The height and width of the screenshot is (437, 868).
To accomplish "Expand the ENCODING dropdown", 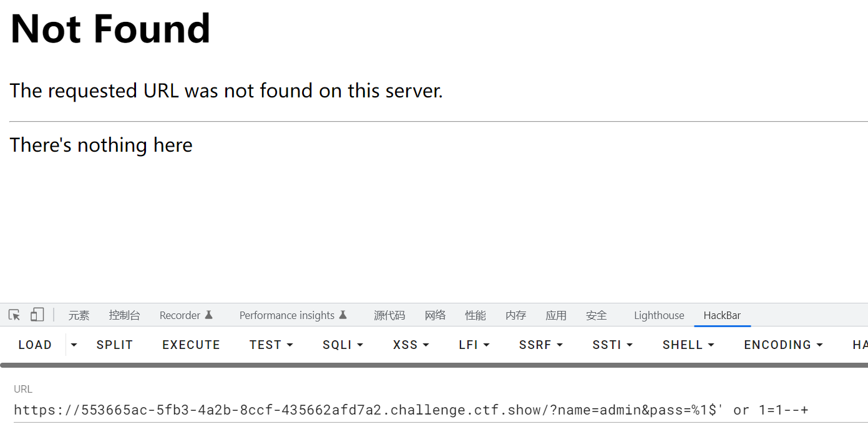I will pyautogui.click(x=783, y=345).
